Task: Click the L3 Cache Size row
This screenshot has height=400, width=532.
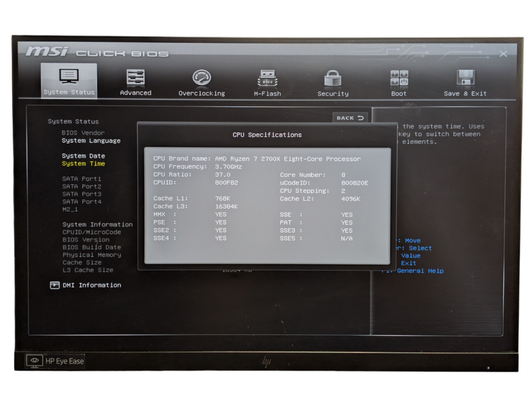Action: pyautogui.click(x=88, y=270)
